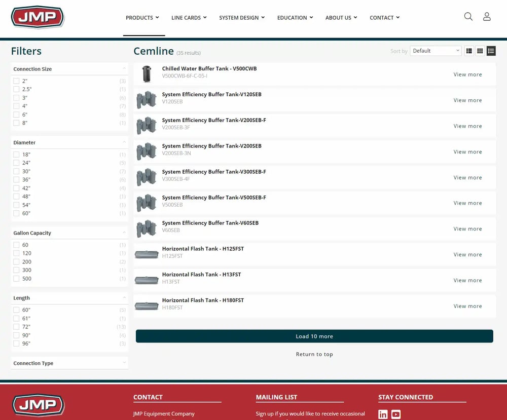Check the 96" length filter
The width and height of the screenshot is (507, 420).
[16, 343]
